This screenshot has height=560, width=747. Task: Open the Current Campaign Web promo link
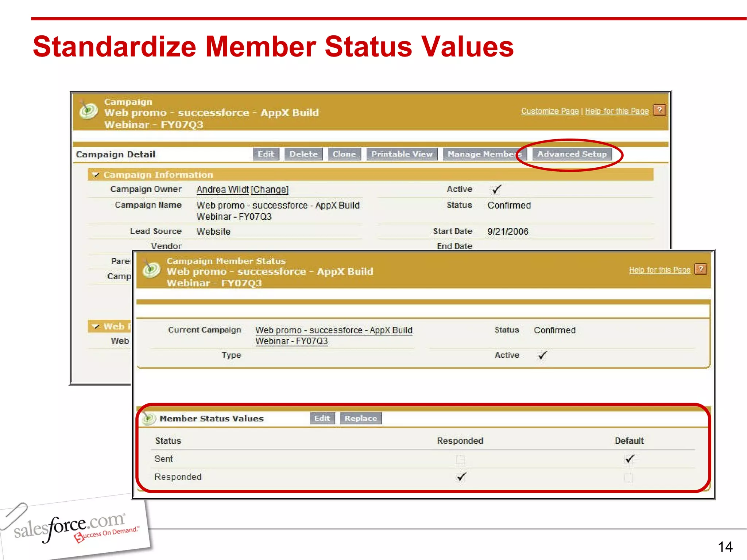tap(334, 335)
